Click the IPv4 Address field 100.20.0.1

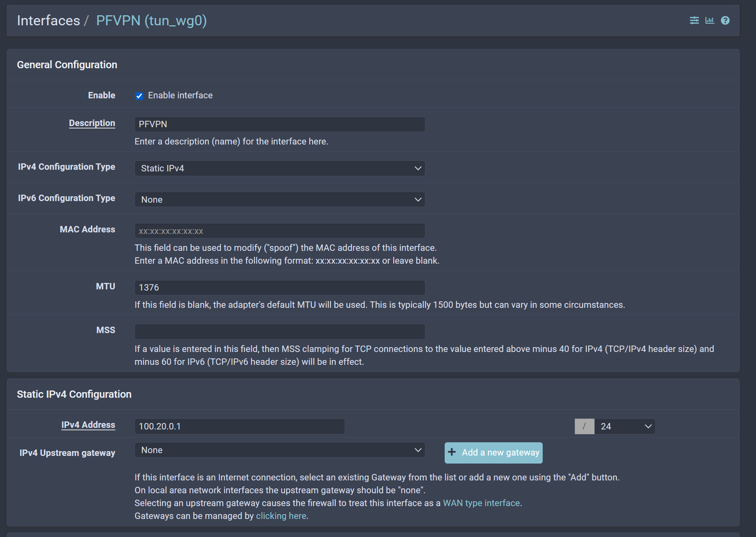(x=240, y=427)
